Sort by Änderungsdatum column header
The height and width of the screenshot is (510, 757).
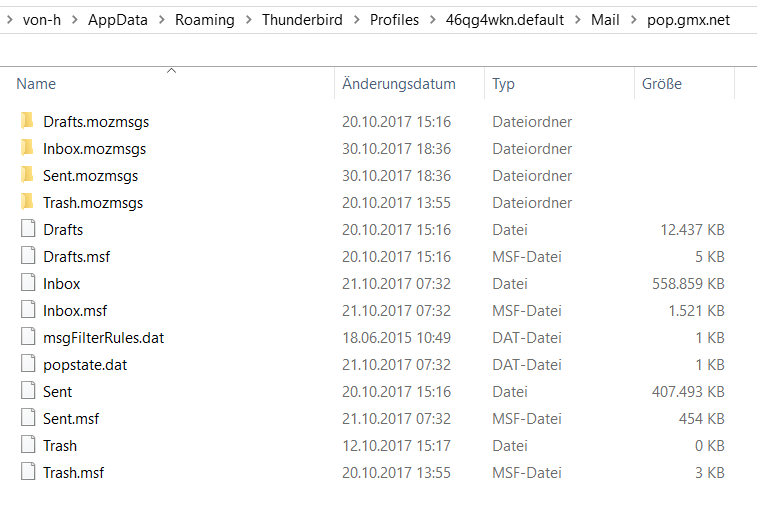pos(398,84)
